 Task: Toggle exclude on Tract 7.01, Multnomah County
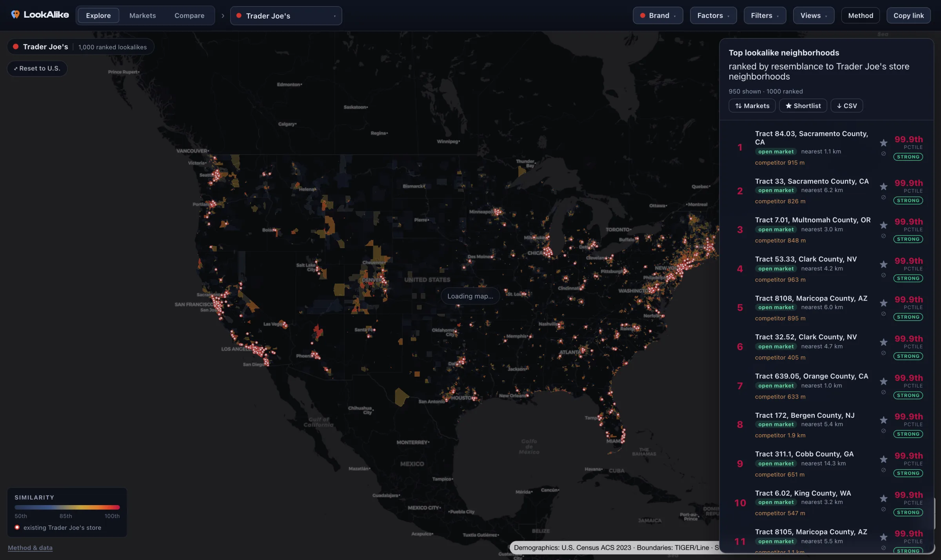click(x=883, y=236)
